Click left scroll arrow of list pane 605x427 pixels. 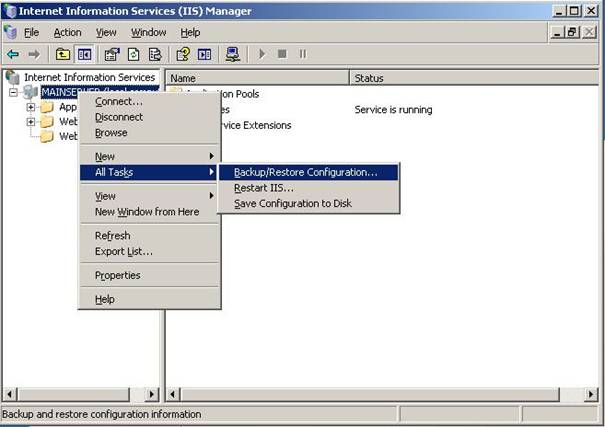pos(172,394)
